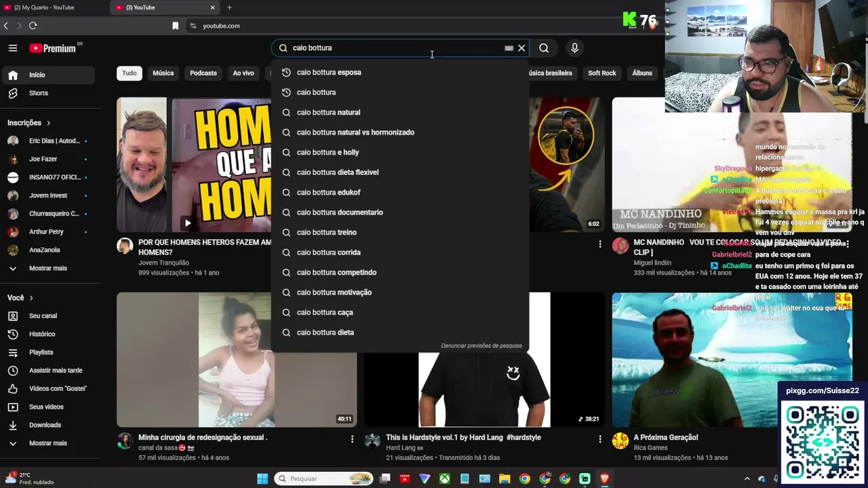Expand the Você section
The width and height of the screenshot is (868, 488).
point(20,298)
